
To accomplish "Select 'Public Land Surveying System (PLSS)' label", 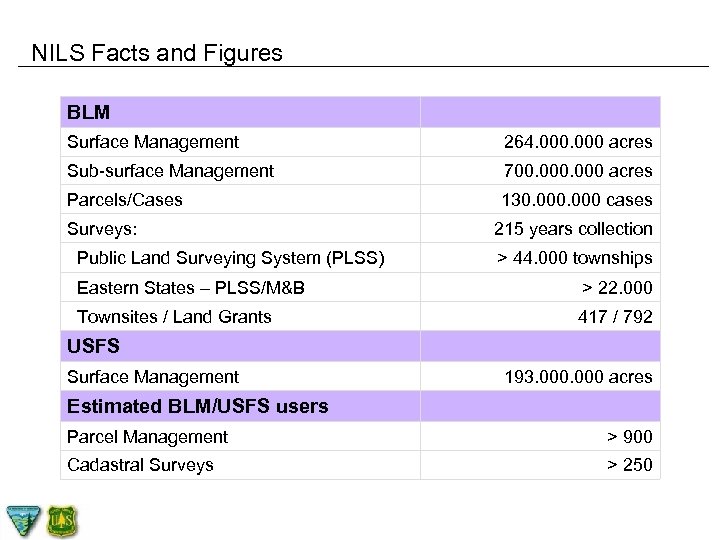I will pos(231,258).
